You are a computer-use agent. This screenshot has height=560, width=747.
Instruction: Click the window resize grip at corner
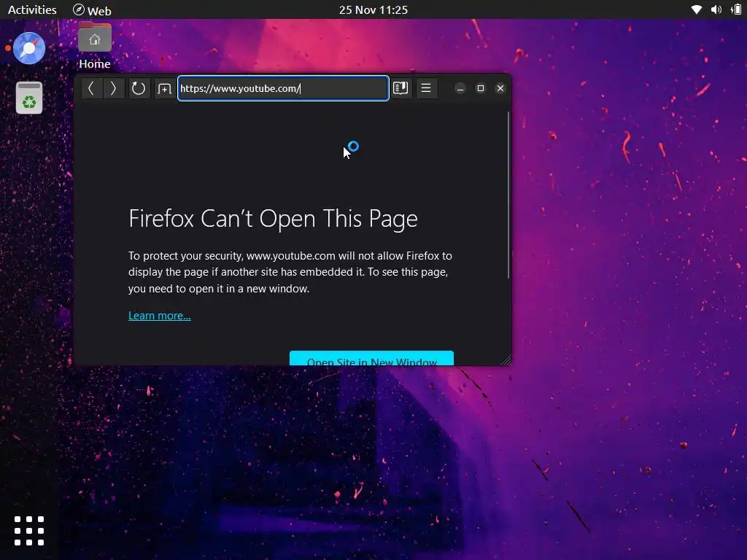coord(506,360)
